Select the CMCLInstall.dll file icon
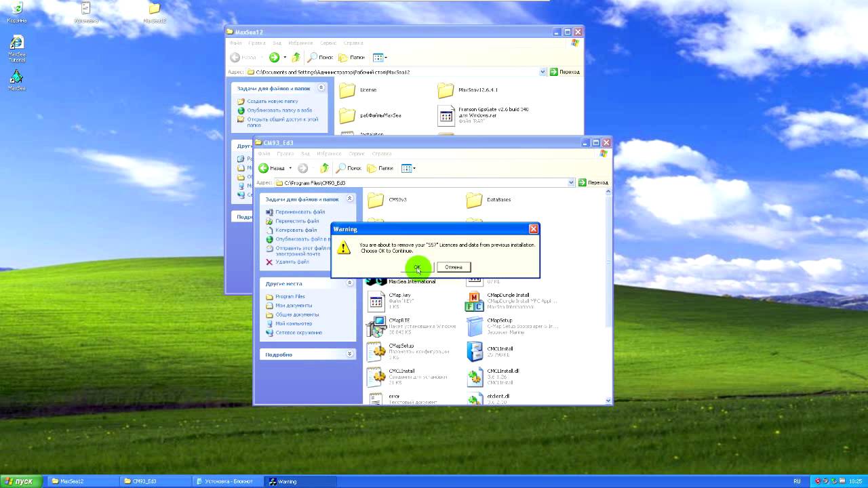 (x=474, y=377)
